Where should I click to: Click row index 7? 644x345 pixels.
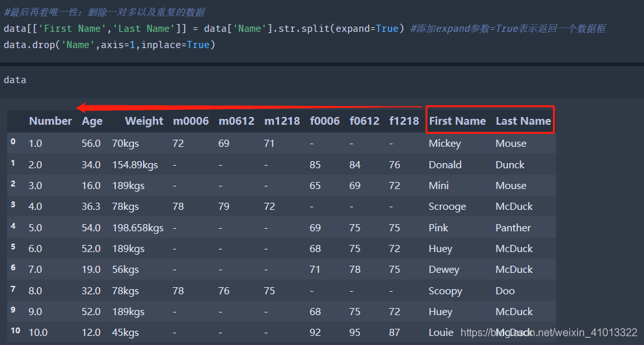pyautogui.click(x=13, y=288)
